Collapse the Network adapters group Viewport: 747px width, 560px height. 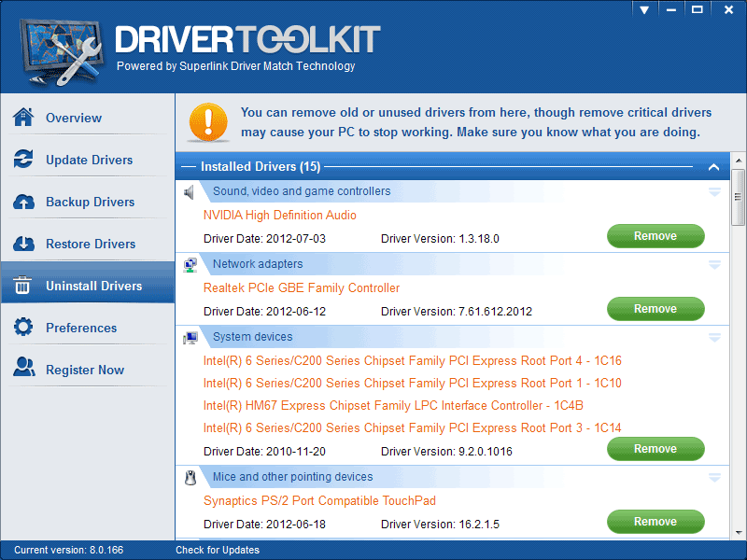pyautogui.click(x=714, y=264)
